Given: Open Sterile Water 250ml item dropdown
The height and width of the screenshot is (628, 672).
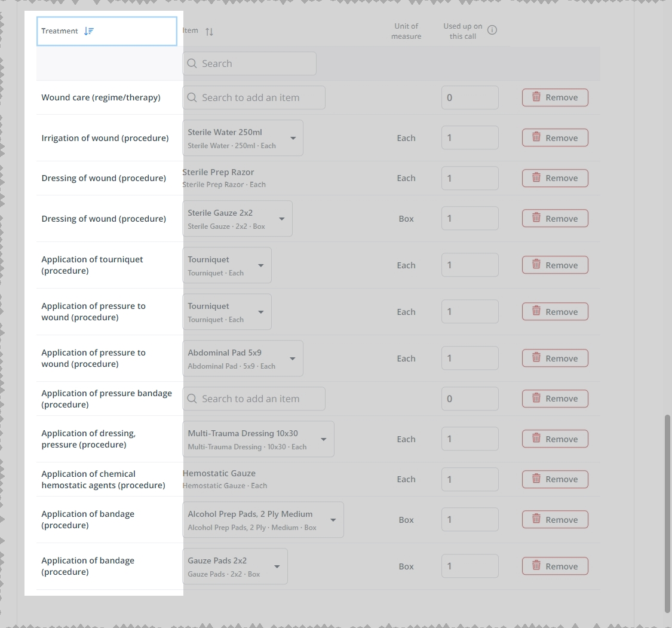Looking at the screenshot, I should pos(243,138).
